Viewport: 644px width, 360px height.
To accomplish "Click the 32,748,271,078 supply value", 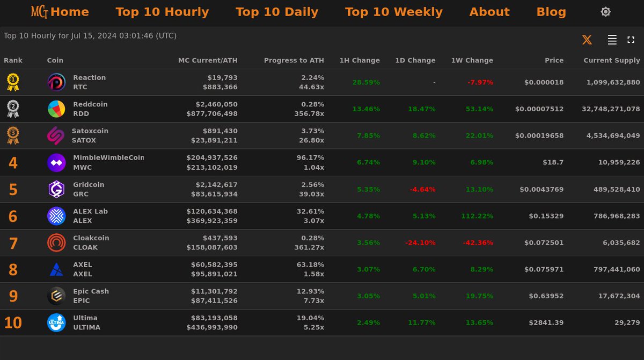I will pos(611,109).
